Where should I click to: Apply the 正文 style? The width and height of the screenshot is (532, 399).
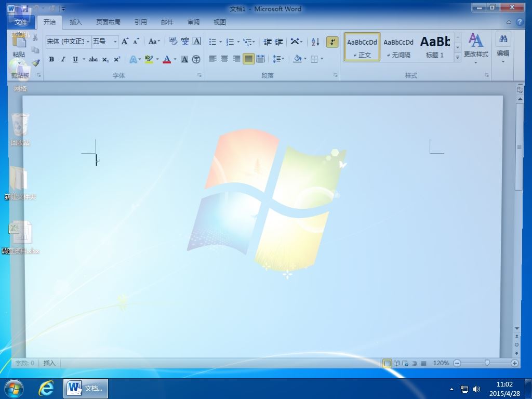362,47
